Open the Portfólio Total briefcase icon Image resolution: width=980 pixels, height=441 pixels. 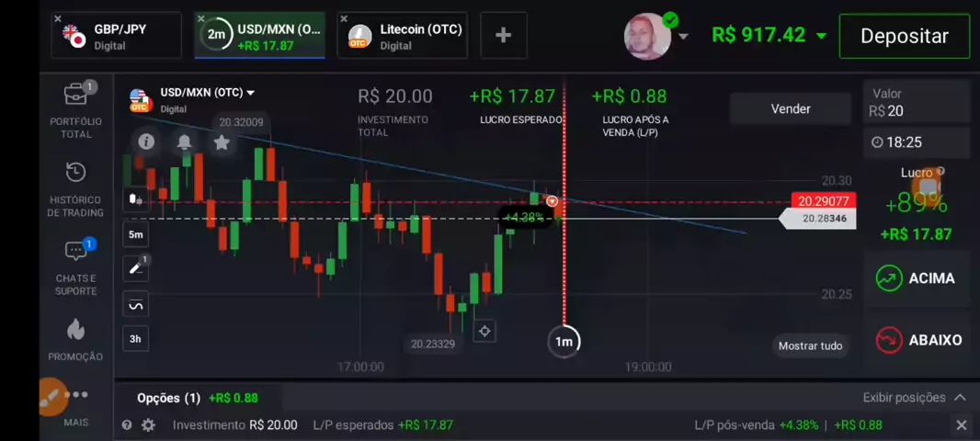pos(77,94)
